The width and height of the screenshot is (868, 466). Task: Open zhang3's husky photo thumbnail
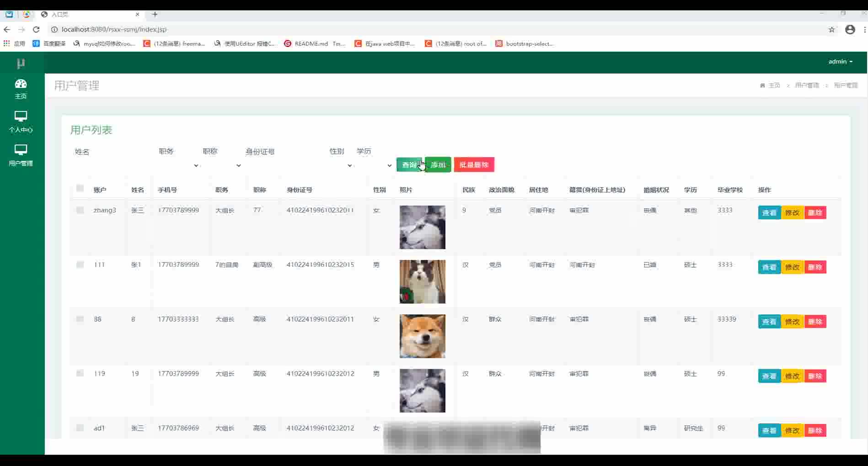click(423, 227)
